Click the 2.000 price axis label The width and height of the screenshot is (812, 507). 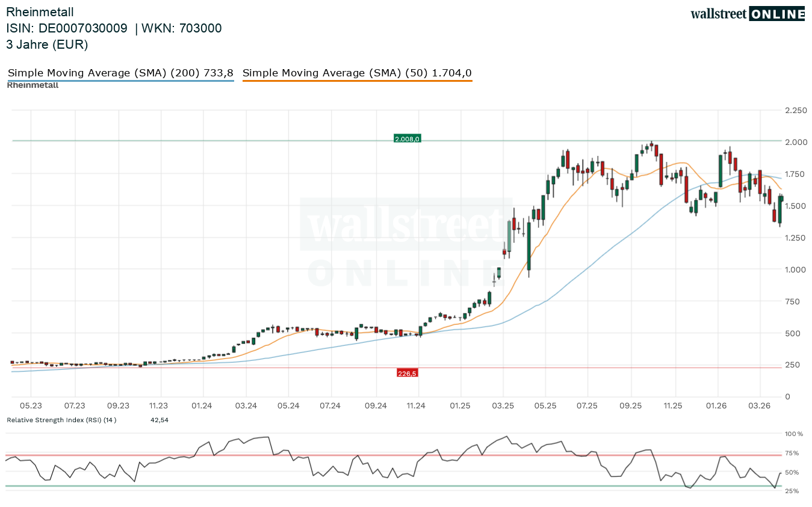[795, 142]
